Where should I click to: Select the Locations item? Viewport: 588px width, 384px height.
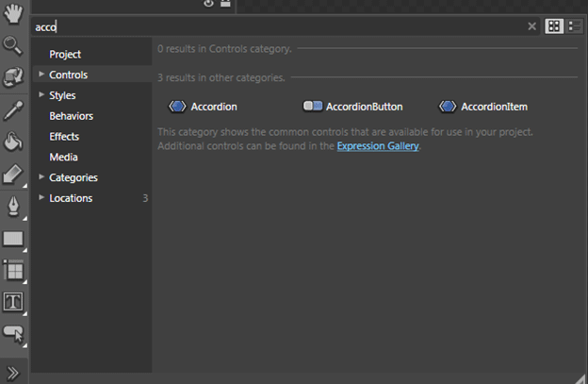point(71,198)
